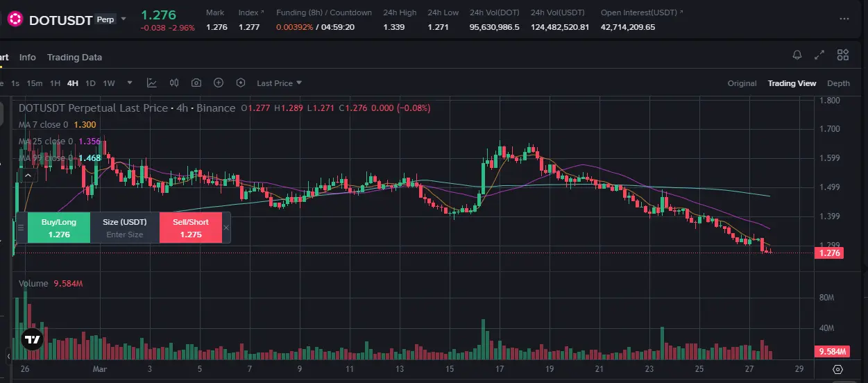The image size is (868, 383).
Task: Click the MA 7 close indicator legend
Action: tap(57, 125)
